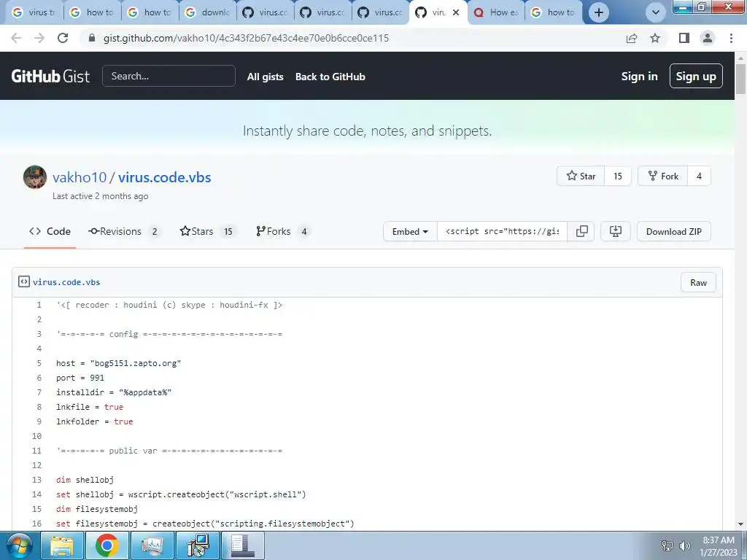Star this gist
Viewport: 747px width, 560px height.
point(581,176)
